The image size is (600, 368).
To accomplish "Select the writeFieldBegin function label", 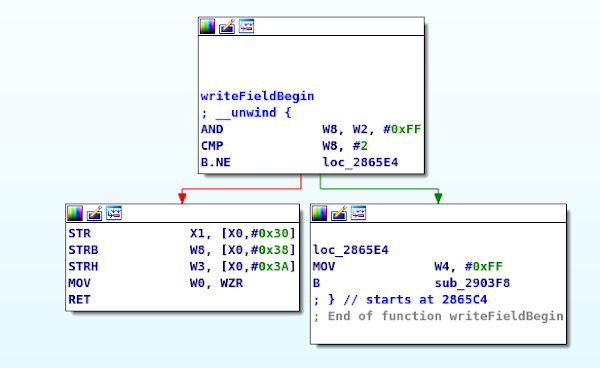I will tap(257, 96).
